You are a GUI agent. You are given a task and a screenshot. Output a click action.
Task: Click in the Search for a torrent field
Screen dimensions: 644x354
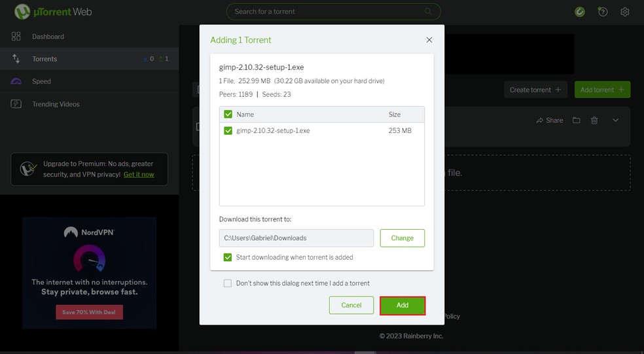click(x=333, y=12)
